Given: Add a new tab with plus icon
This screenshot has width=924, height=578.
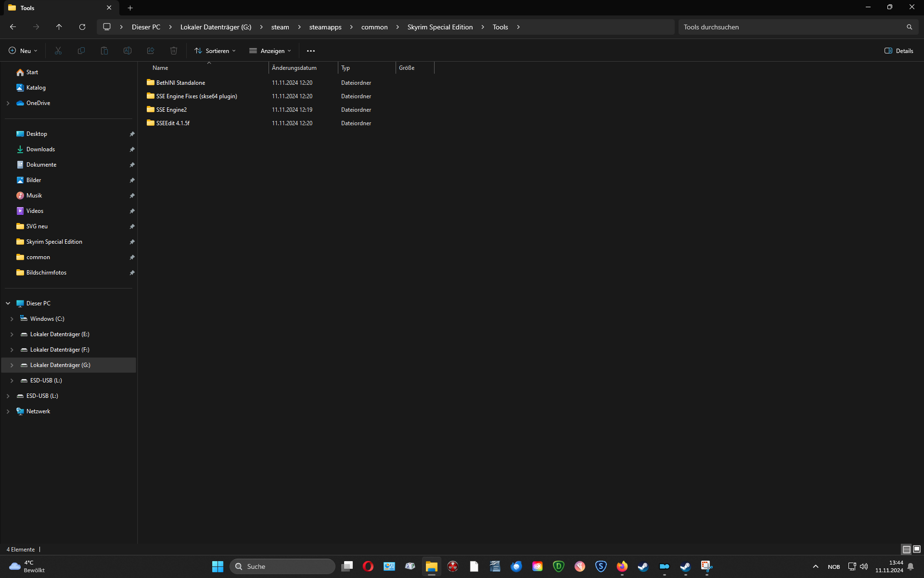Looking at the screenshot, I should (130, 8).
